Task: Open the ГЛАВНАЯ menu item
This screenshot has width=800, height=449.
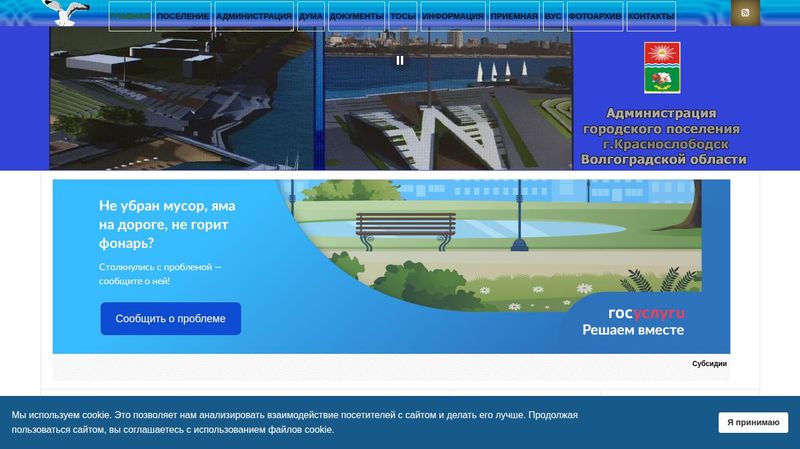Action: (x=130, y=16)
